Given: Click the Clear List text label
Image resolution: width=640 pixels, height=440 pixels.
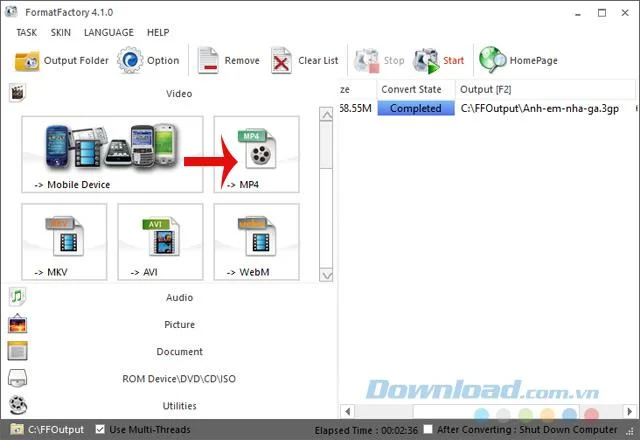Looking at the screenshot, I should (x=318, y=60).
